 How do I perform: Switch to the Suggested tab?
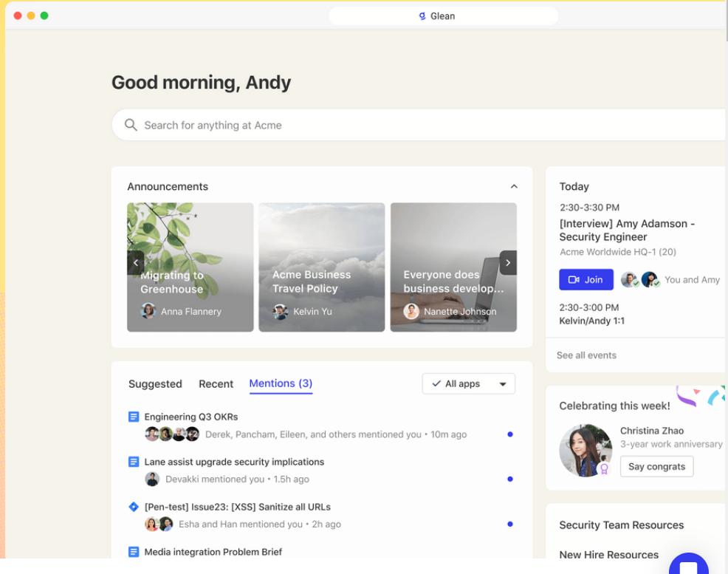[x=155, y=384]
